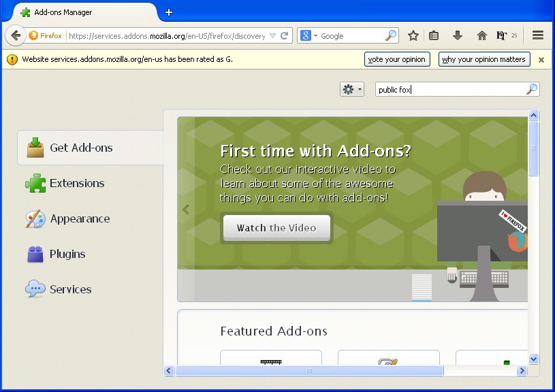Bookmark this page with the star icon
Screen dimensions: 555x392
[x=413, y=35]
